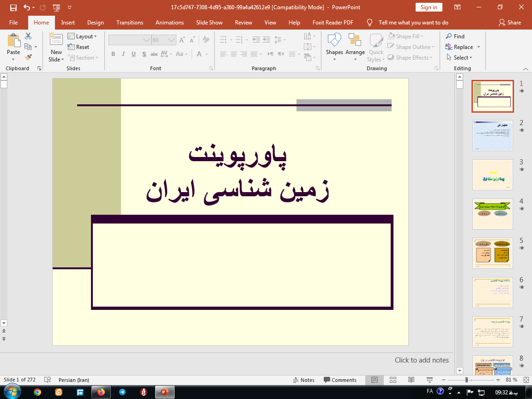Click the Arrange icon in Drawing group
The height and width of the screenshot is (399, 532).
click(x=355, y=46)
